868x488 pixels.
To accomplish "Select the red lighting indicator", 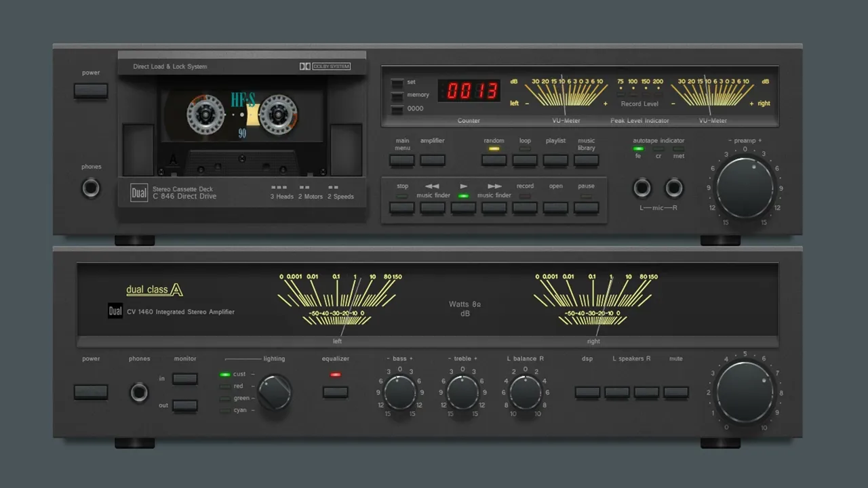I will coord(225,386).
